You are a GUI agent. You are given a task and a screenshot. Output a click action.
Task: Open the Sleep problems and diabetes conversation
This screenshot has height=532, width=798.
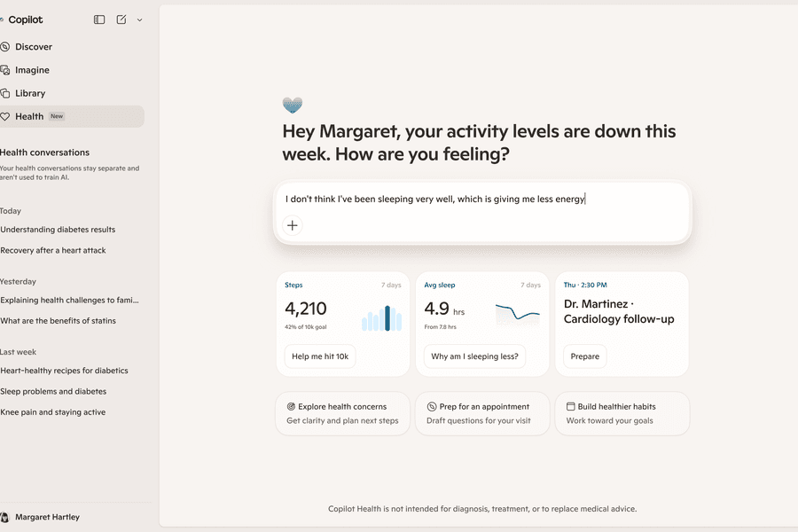(x=53, y=391)
